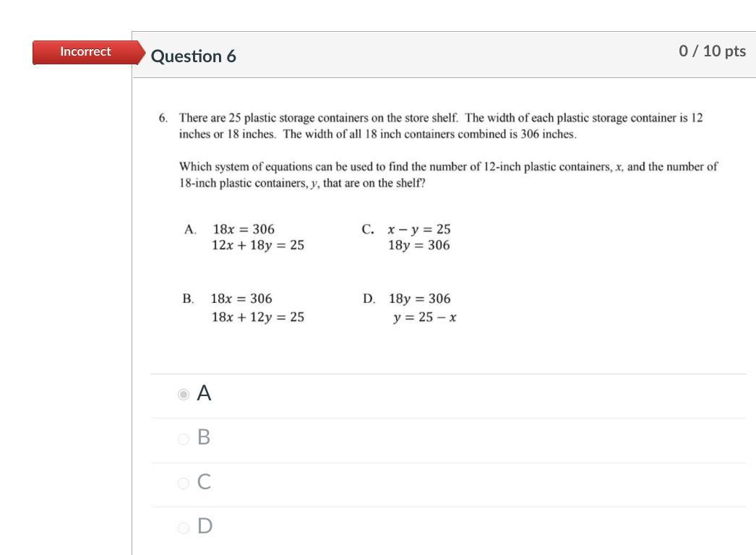756x555 pixels.
Task: Click option B equation 18x + 12y = 25
Action: tap(257, 317)
